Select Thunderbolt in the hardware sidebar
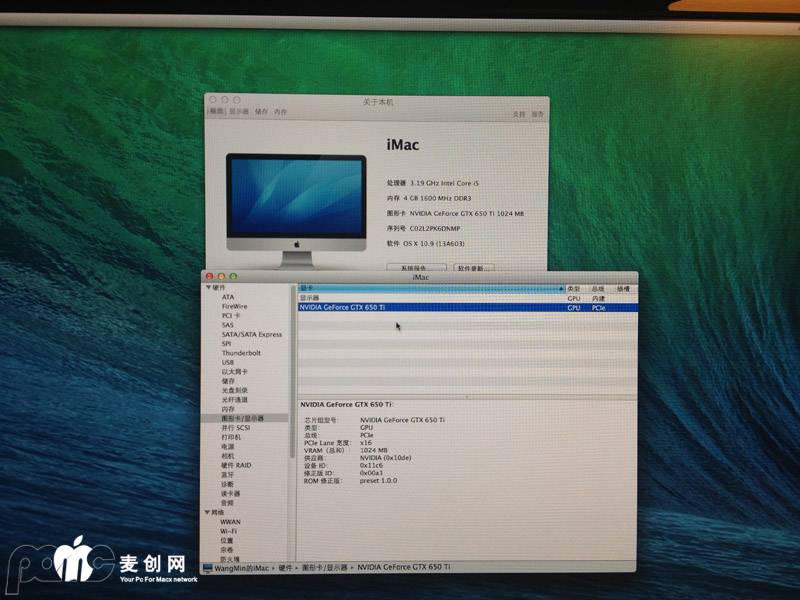The width and height of the screenshot is (800, 600). pyautogui.click(x=241, y=353)
